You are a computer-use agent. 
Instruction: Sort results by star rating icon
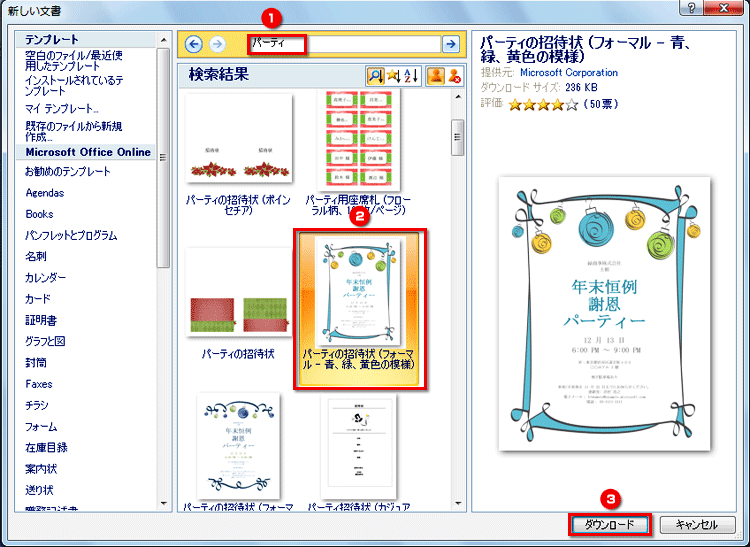coord(393,76)
